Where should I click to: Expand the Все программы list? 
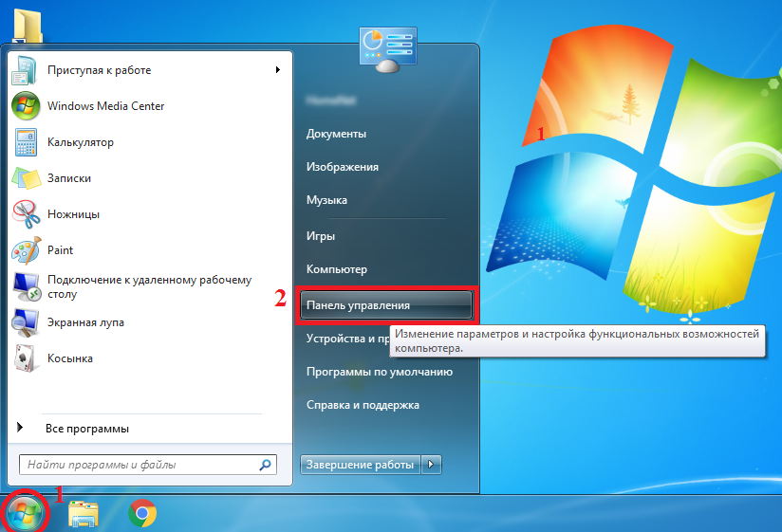click(x=86, y=429)
